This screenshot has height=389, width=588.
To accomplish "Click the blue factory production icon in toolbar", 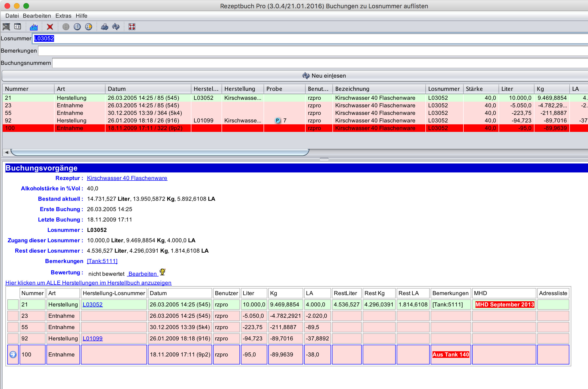I will pyautogui.click(x=34, y=27).
